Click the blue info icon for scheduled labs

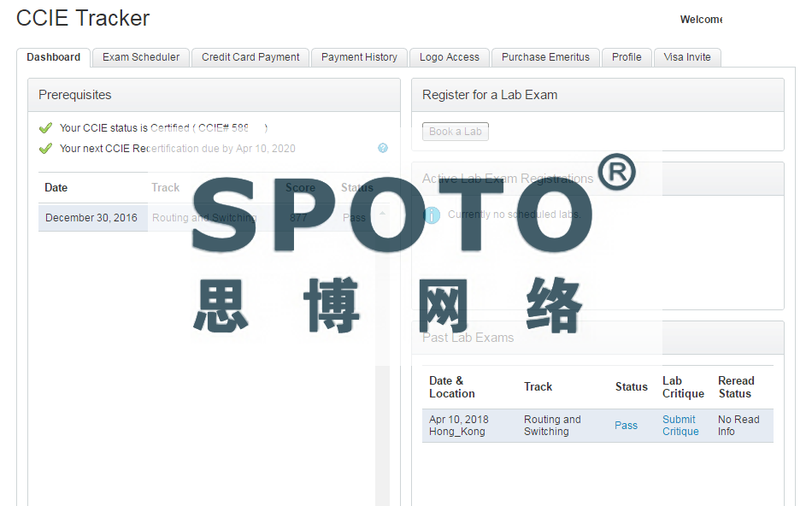432,215
